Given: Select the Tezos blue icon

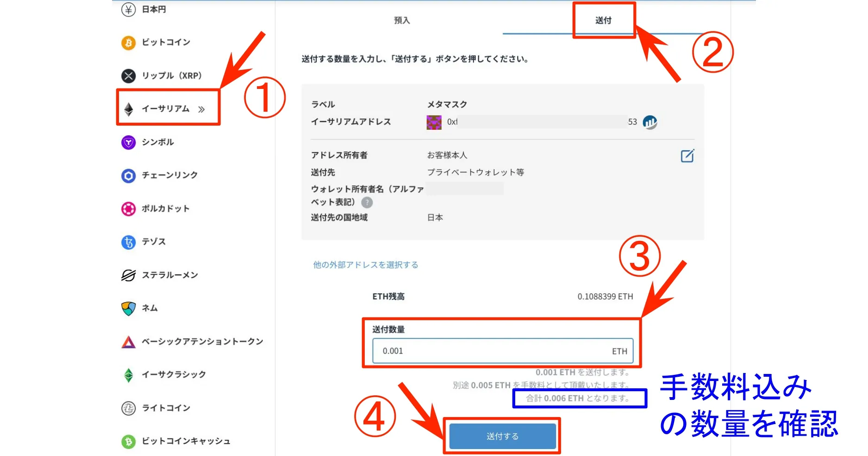Looking at the screenshot, I should click(x=128, y=242).
